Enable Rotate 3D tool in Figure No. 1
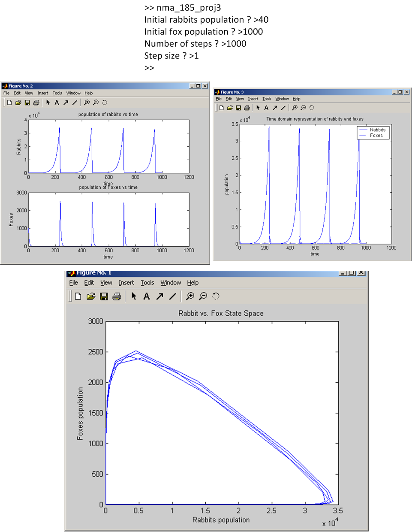This screenshot has width=412, height=532. 216,296
